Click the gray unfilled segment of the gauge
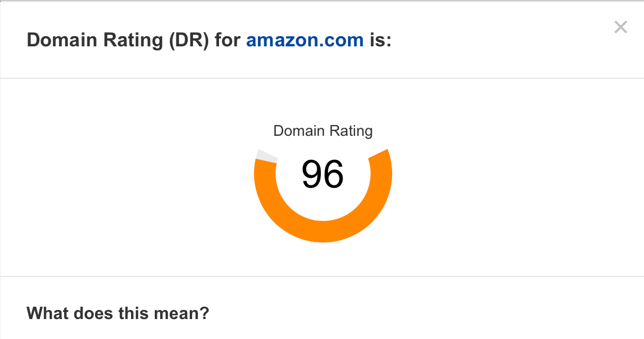The image size is (644, 339). click(x=267, y=156)
